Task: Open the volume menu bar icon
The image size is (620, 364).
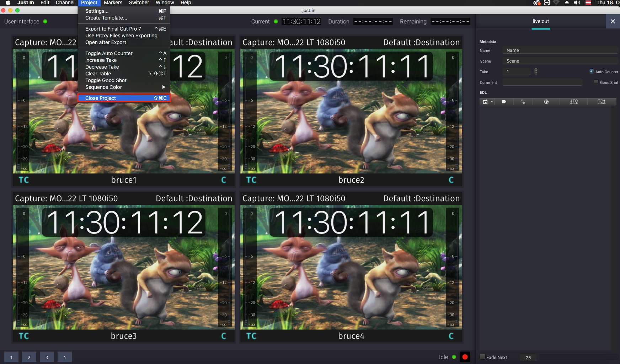Action: (577, 2)
